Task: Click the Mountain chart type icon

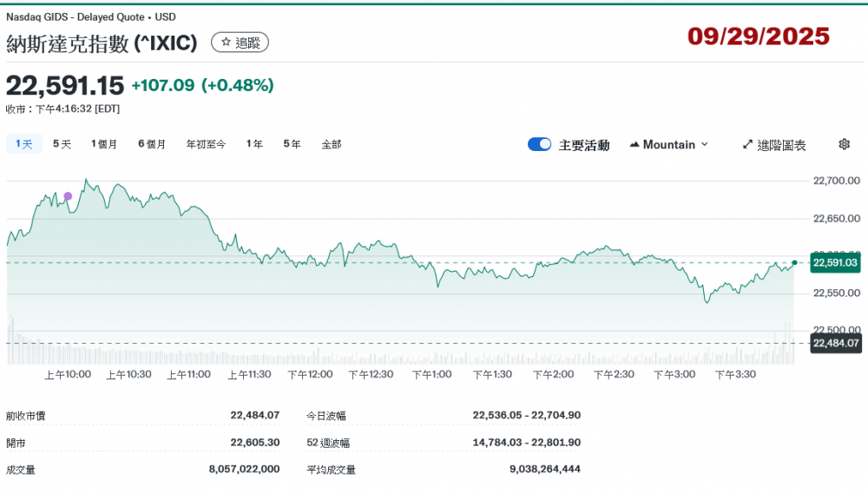Action: [x=634, y=145]
